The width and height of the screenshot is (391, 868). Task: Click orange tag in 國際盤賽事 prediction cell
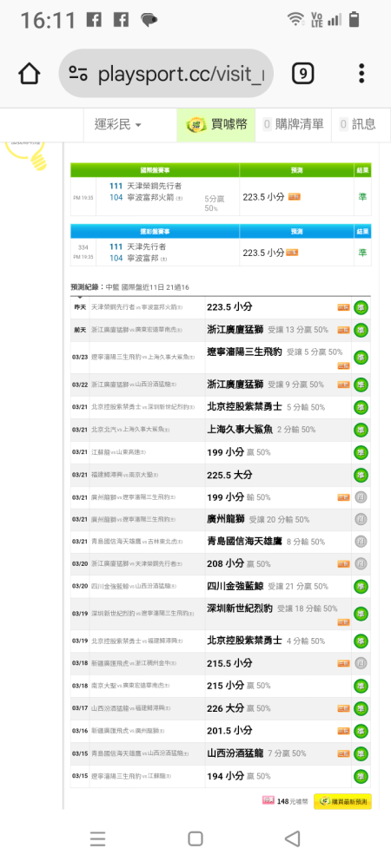coord(294,196)
